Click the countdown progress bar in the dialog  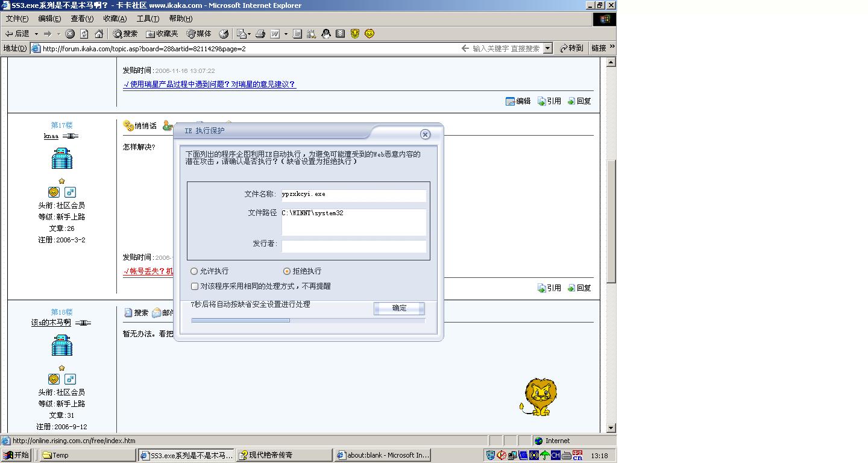pos(308,321)
